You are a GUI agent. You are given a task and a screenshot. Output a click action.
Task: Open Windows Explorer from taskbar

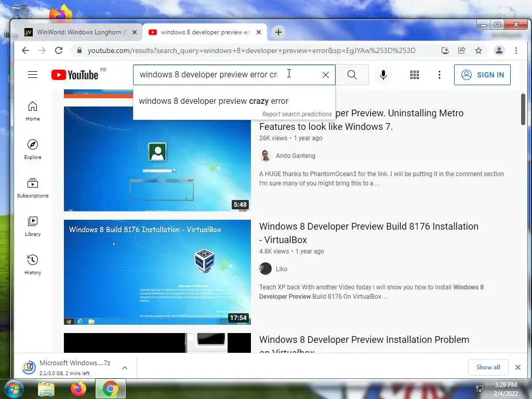pyautogui.click(x=46, y=389)
